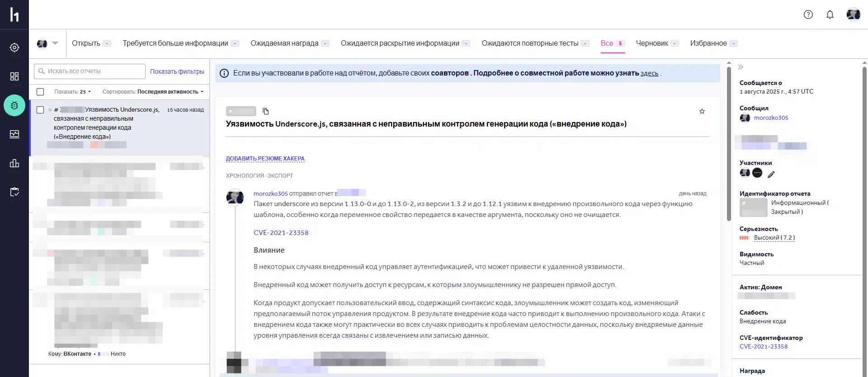Open the Сортировать: Последняя активность dropdown
868x377 pixels.
[x=153, y=92]
